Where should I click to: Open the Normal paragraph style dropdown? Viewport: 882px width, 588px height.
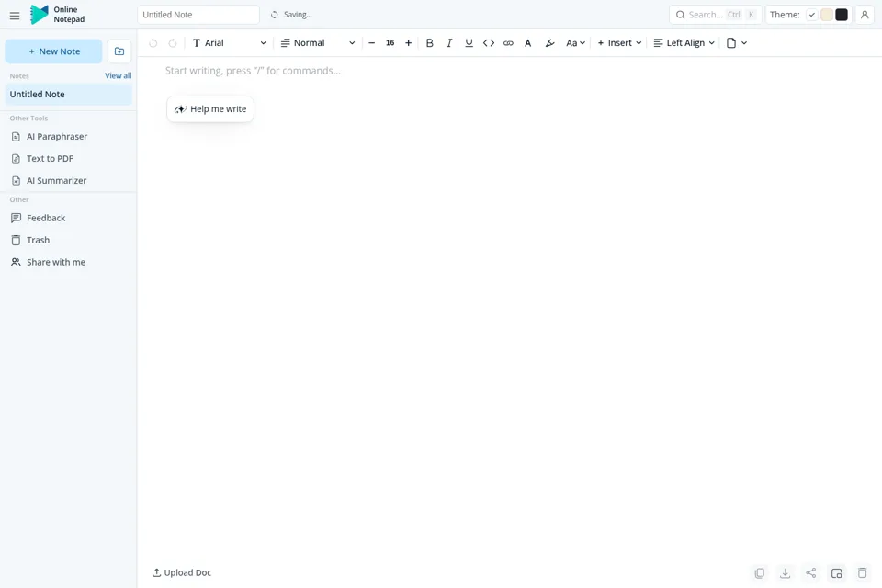point(318,43)
